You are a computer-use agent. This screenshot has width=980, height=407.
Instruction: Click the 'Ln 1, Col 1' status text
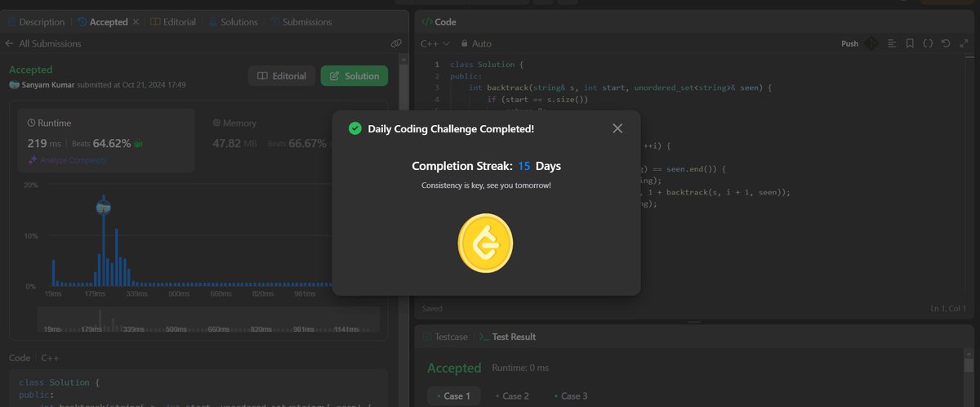(x=947, y=308)
